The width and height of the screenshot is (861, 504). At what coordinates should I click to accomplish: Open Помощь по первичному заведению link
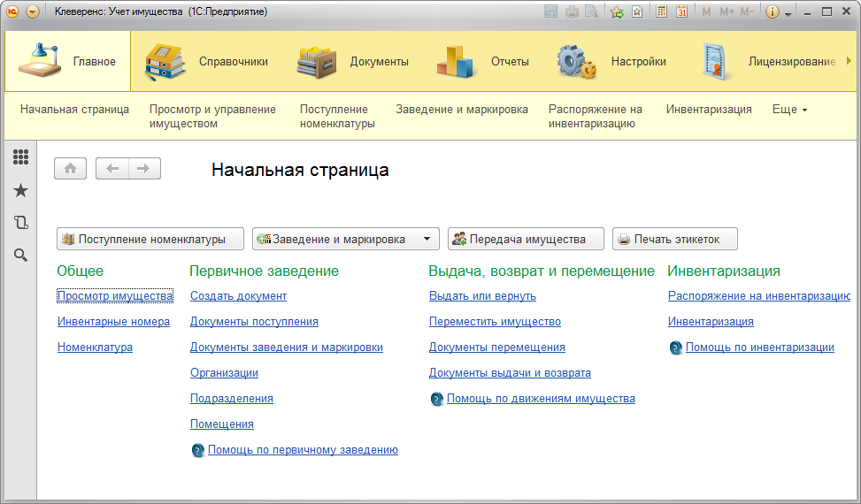pos(303,450)
